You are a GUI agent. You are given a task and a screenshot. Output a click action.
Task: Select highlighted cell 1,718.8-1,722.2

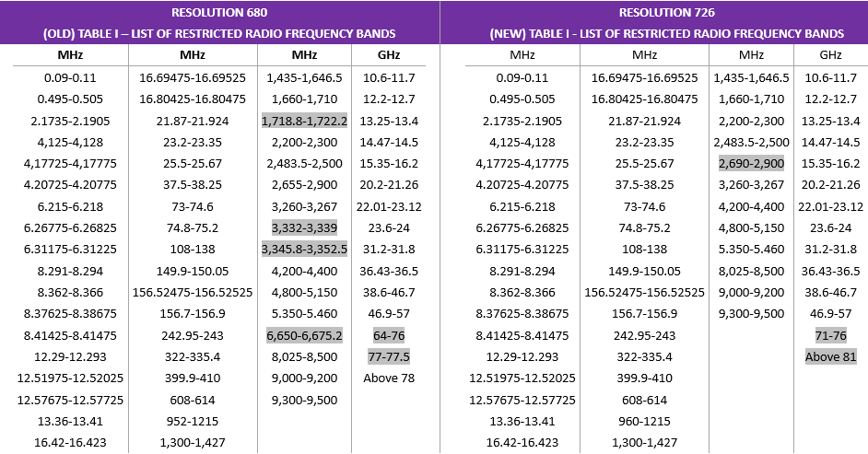(304, 121)
